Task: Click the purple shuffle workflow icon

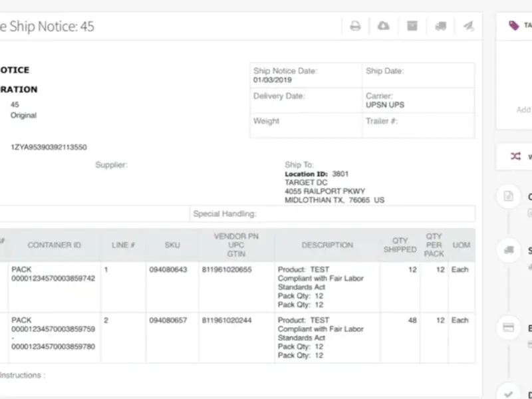Action: (x=515, y=157)
